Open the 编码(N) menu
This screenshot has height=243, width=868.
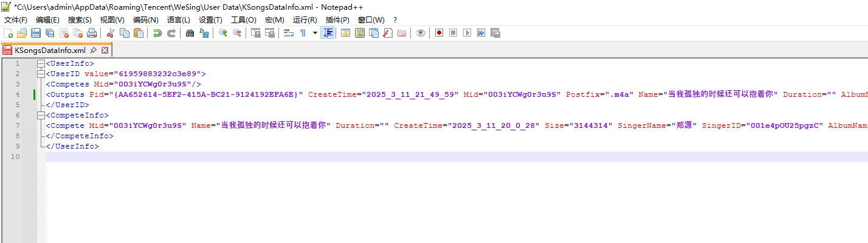click(x=146, y=20)
